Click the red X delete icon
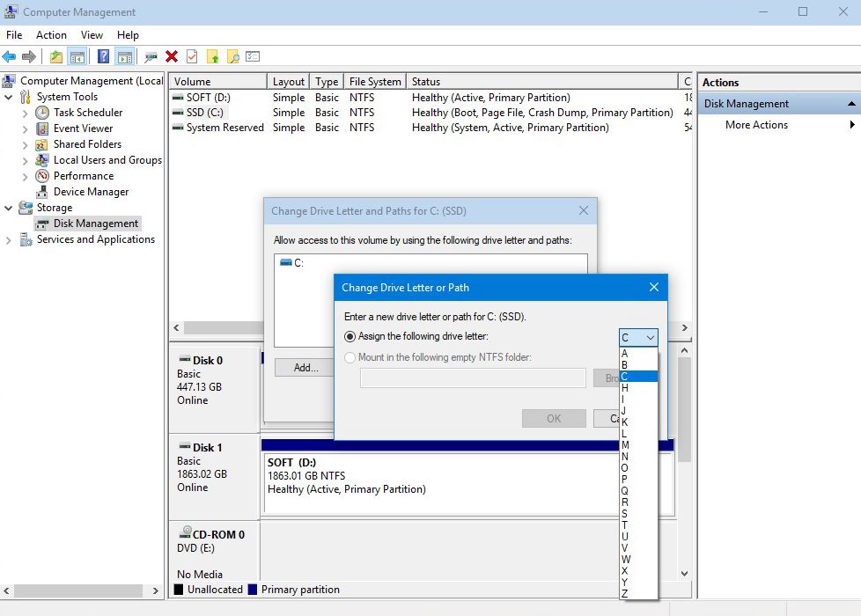 pos(172,57)
